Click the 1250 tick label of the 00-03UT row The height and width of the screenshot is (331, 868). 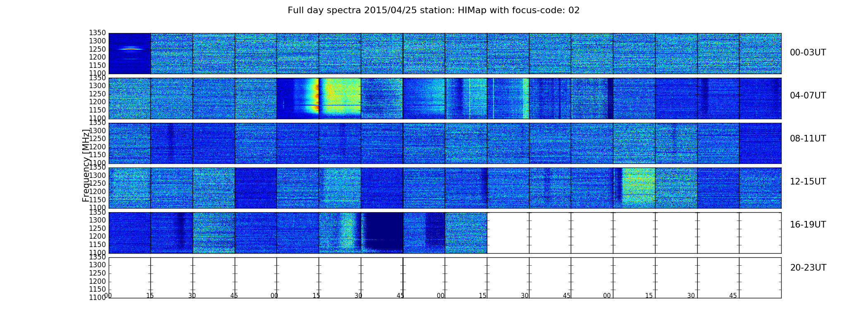(98, 49)
